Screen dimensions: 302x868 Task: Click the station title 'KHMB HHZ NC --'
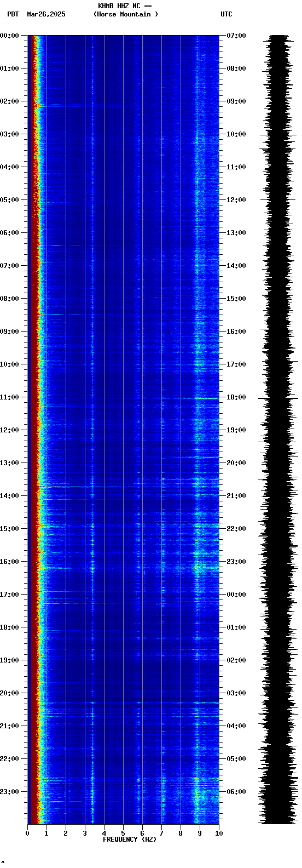point(125,6)
